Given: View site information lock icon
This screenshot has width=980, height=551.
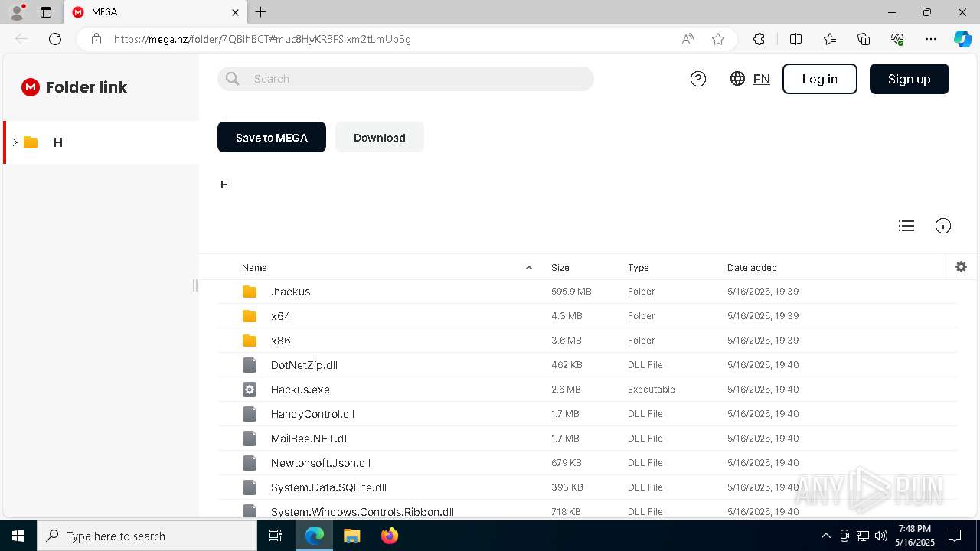Looking at the screenshot, I should point(96,39).
